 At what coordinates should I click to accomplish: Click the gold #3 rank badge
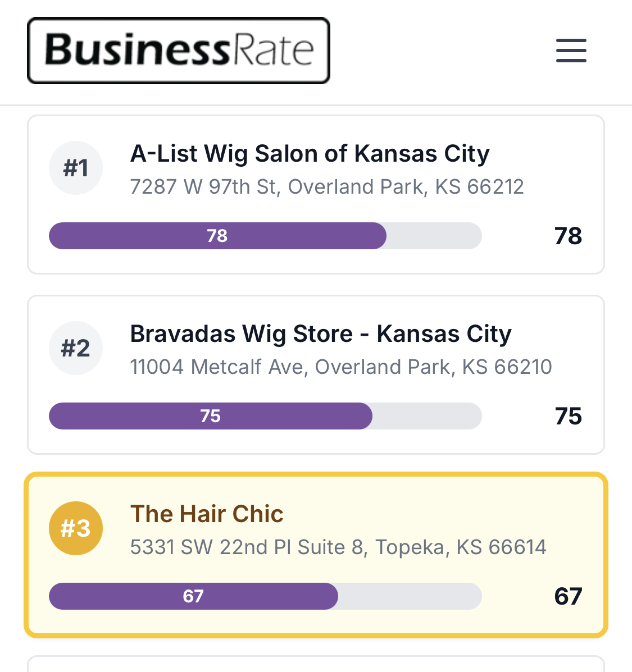76,528
